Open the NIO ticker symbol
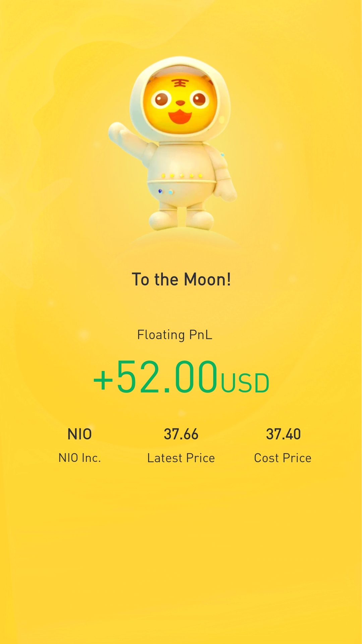Screen dimensions: 362x644 [x=80, y=434]
